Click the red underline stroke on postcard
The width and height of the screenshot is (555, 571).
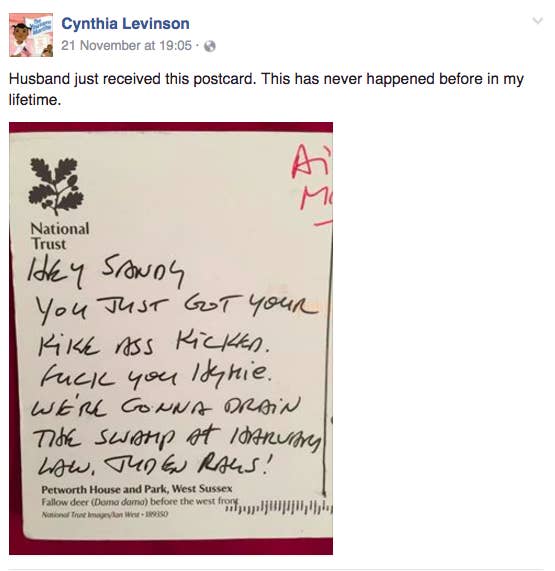click(323, 223)
